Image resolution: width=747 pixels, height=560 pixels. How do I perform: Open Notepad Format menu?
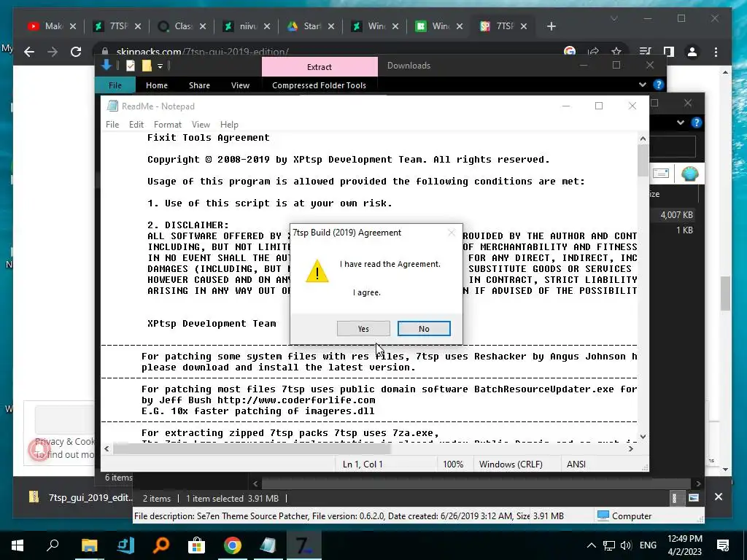click(x=167, y=124)
